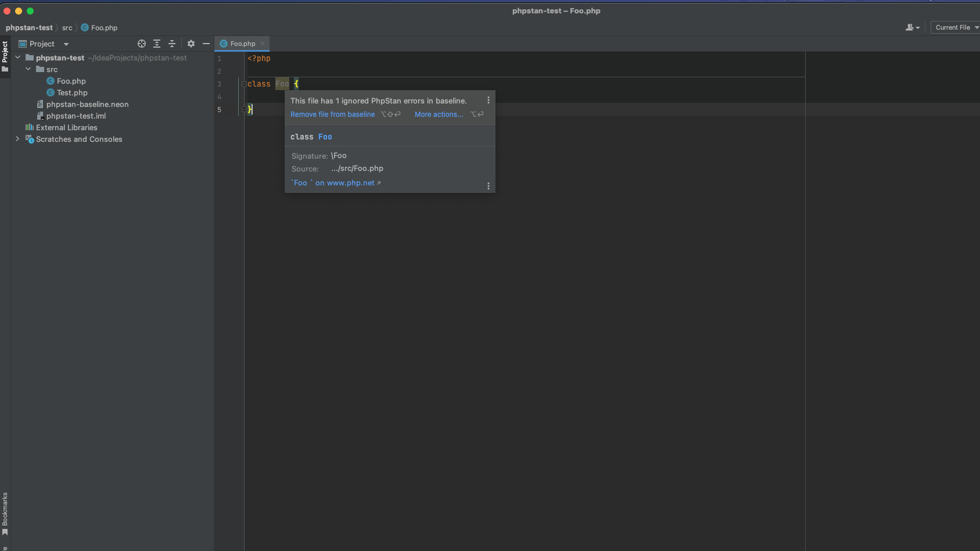
Task: Open the Code With Me users icon
Action: pos(912,27)
